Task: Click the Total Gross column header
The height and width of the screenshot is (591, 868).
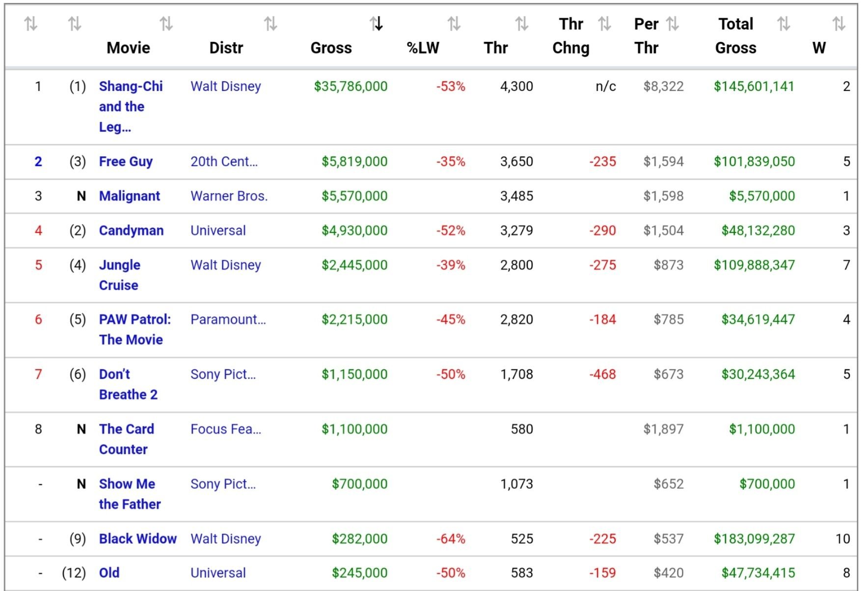Action: [735, 36]
